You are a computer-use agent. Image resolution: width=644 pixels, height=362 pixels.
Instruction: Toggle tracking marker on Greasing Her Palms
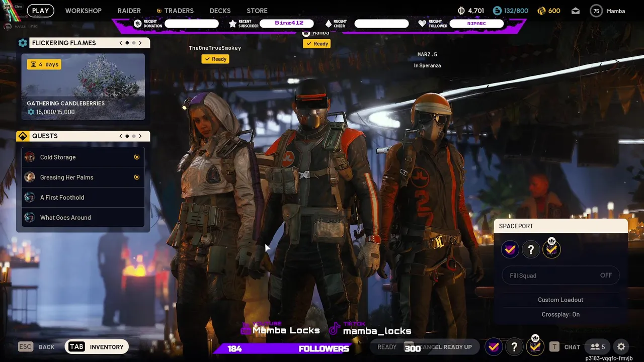[136, 177]
